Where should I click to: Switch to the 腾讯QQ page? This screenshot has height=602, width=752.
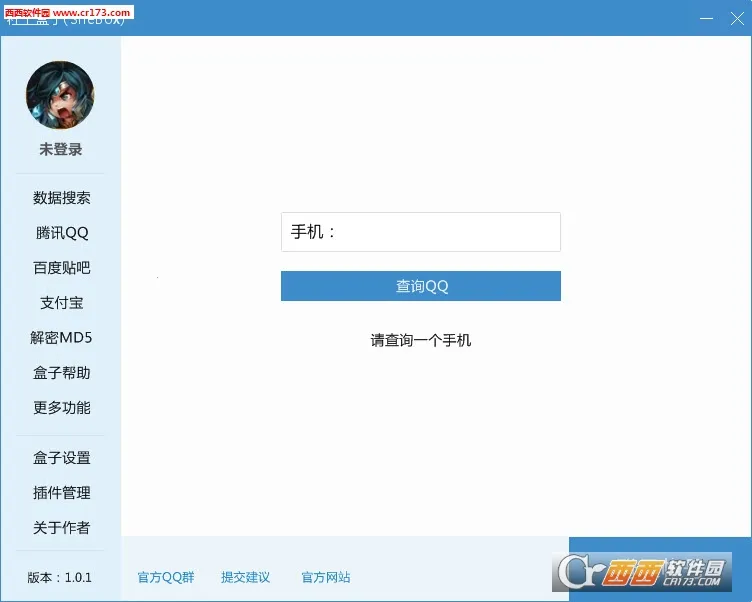[x=61, y=233]
